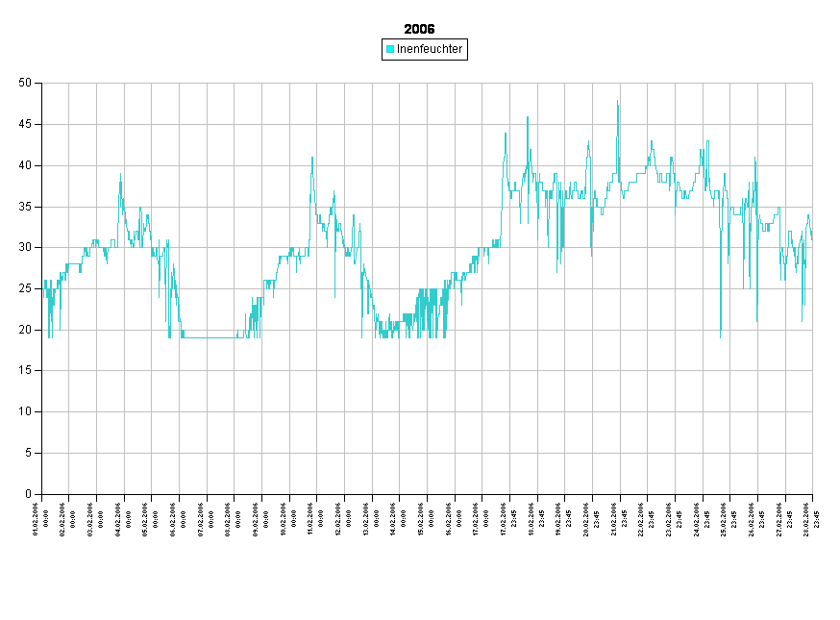This screenshot has width=840, height=620.
Task: Click the bottom-left corner of the plot area
Action: click(42, 493)
